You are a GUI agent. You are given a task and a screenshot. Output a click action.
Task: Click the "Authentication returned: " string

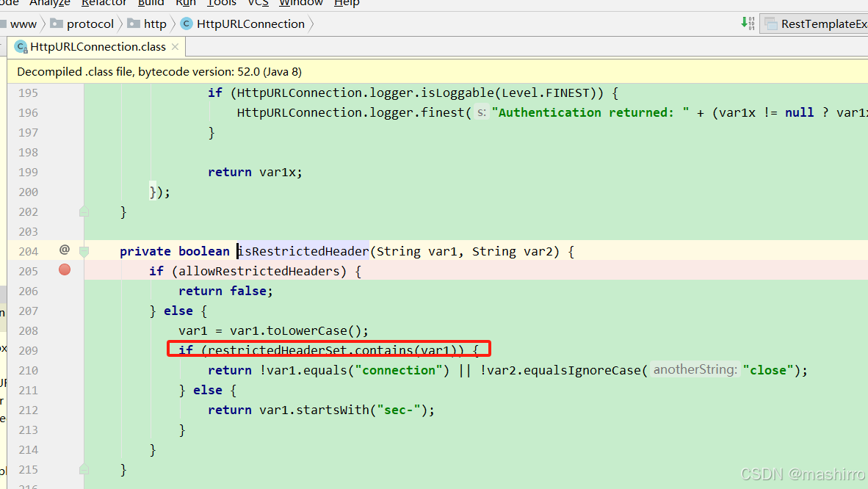click(x=590, y=113)
